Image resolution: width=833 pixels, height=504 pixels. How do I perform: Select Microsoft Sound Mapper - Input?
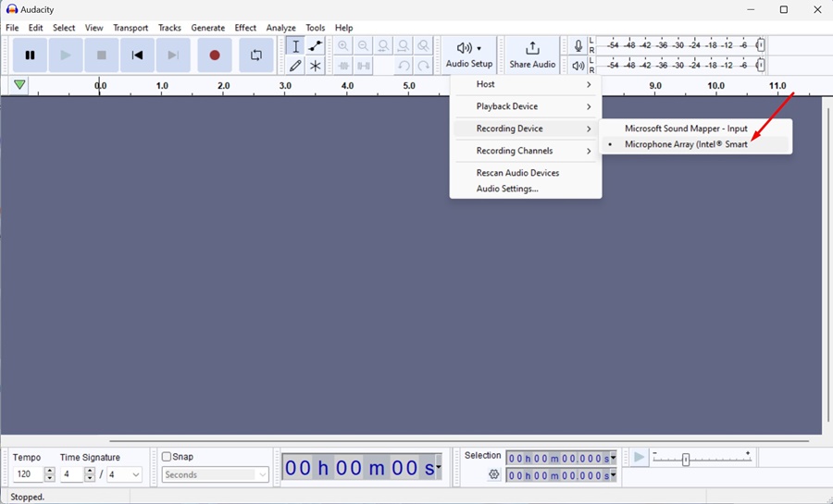point(695,129)
